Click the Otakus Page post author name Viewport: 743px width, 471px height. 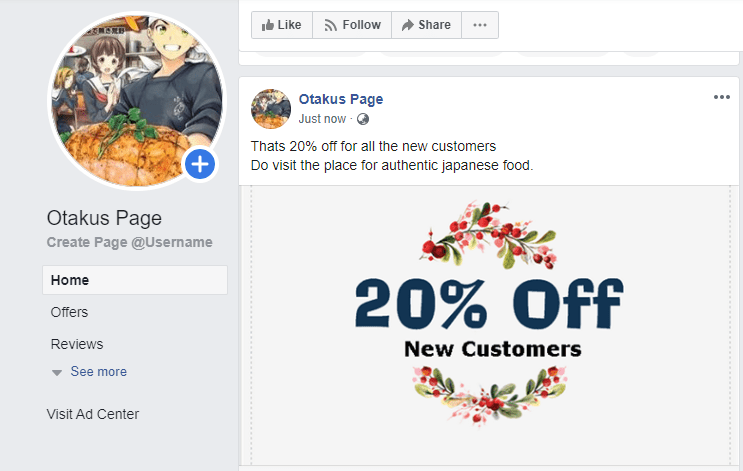click(x=341, y=99)
